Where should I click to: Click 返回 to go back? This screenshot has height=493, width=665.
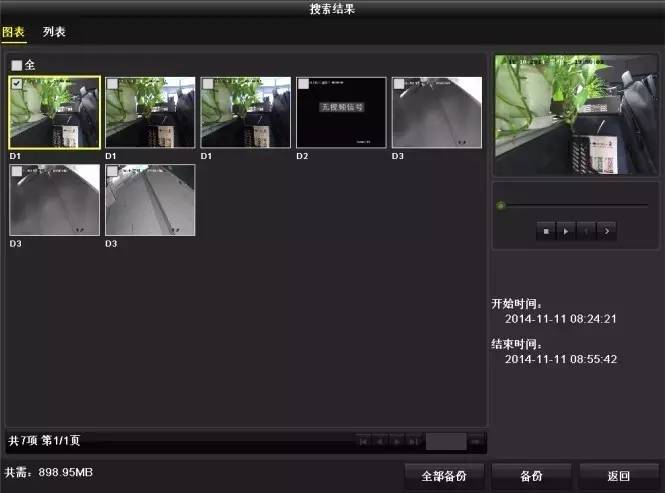pyautogui.click(x=619, y=476)
